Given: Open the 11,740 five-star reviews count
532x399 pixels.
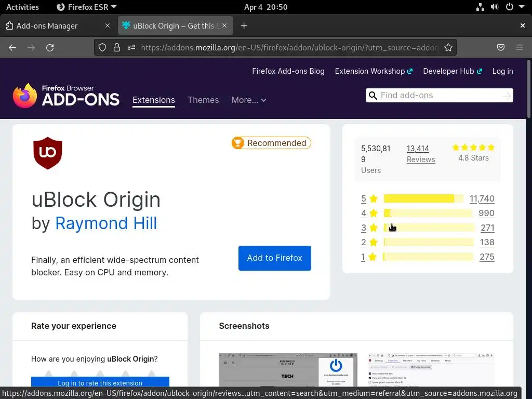Looking at the screenshot, I should click(482, 199).
